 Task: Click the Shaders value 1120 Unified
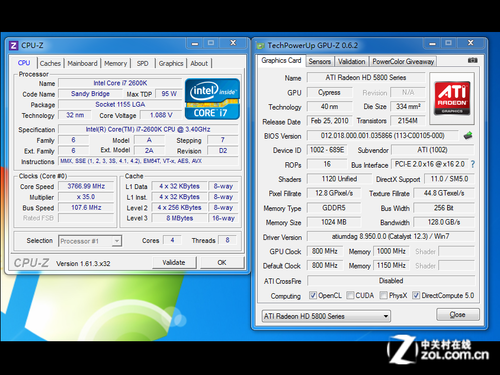[x=339, y=179]
